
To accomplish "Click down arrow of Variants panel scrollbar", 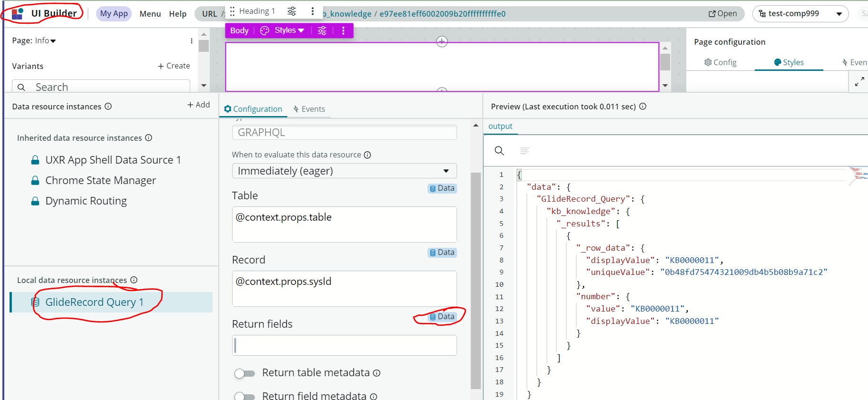I will pyautogui.click(x=204, y=86).
